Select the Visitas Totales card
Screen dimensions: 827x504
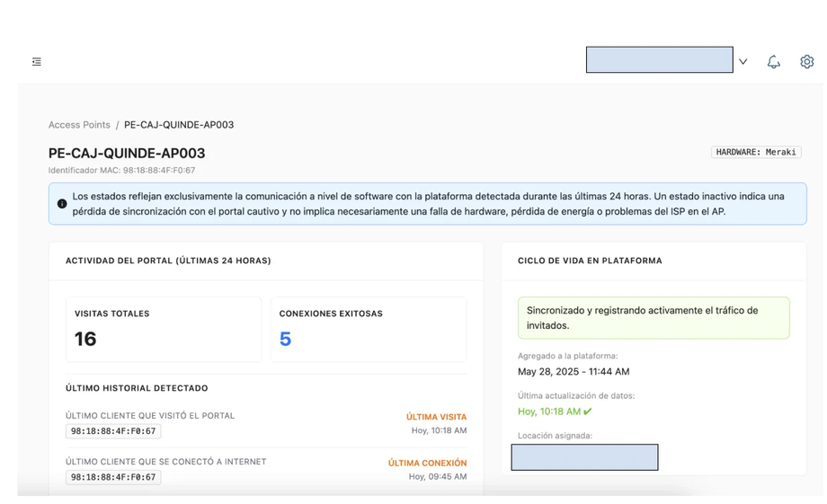tap(164, 329)
